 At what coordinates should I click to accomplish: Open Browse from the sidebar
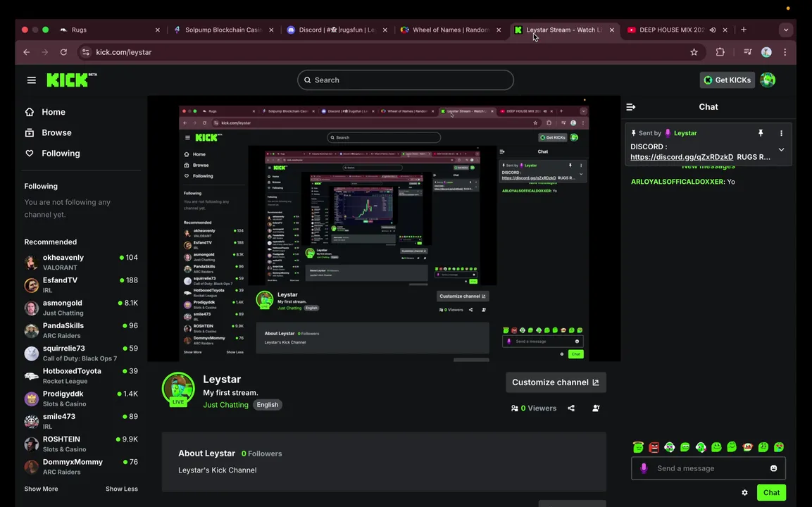click(48, 132)
